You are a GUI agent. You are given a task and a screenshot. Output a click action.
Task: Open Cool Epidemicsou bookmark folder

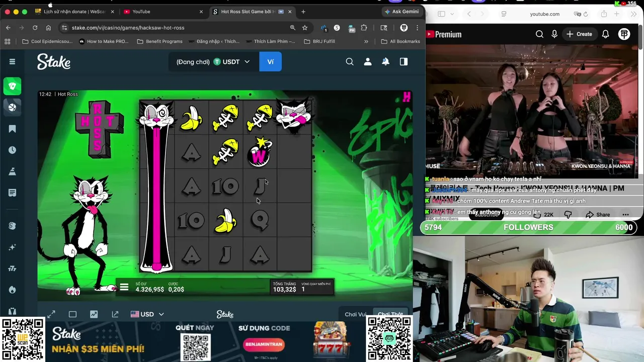point(47,41)
